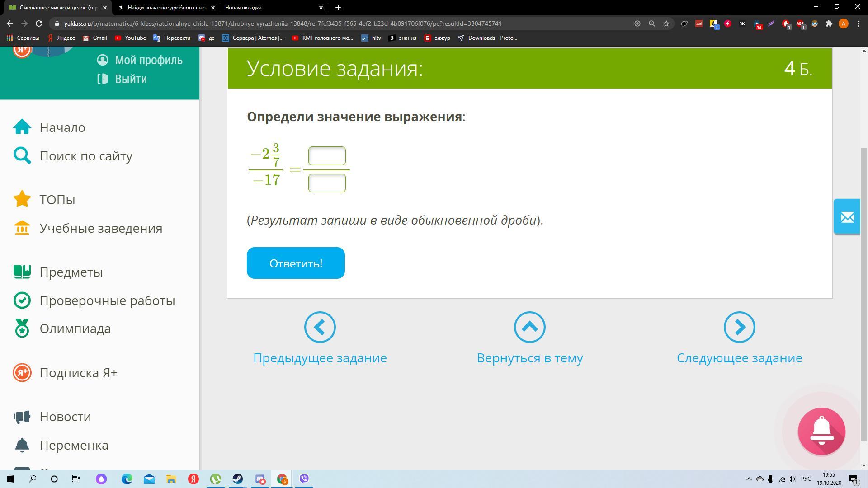Click the Начало home icon in sidebar

click(x=22, y=127)
